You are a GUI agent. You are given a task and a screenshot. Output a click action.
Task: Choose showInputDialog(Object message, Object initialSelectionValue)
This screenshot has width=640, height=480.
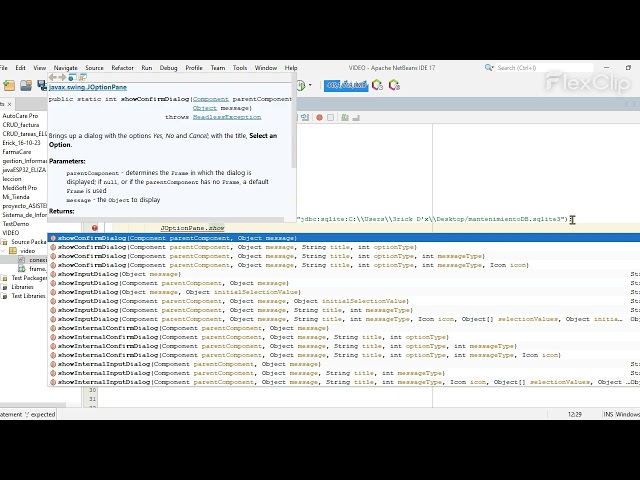[x=344, y=292]
